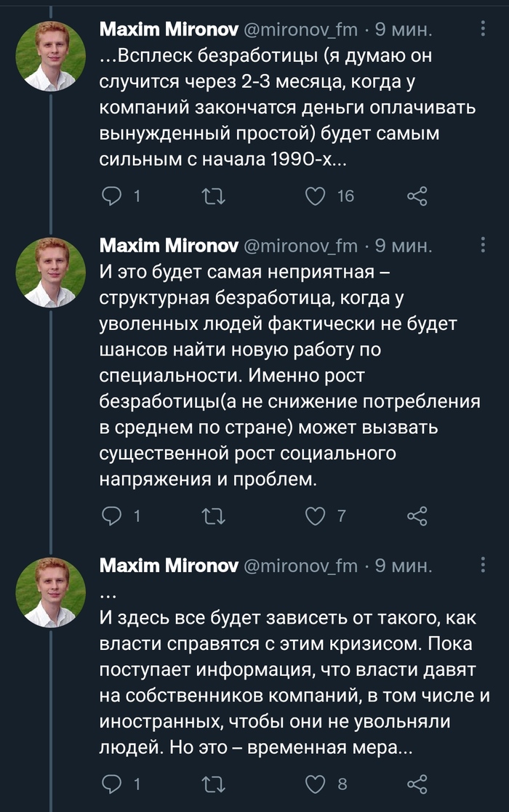This screenshot has width=509, height=812.
Task: Open the avatar on the third tweet
Action: coord(52,592)
